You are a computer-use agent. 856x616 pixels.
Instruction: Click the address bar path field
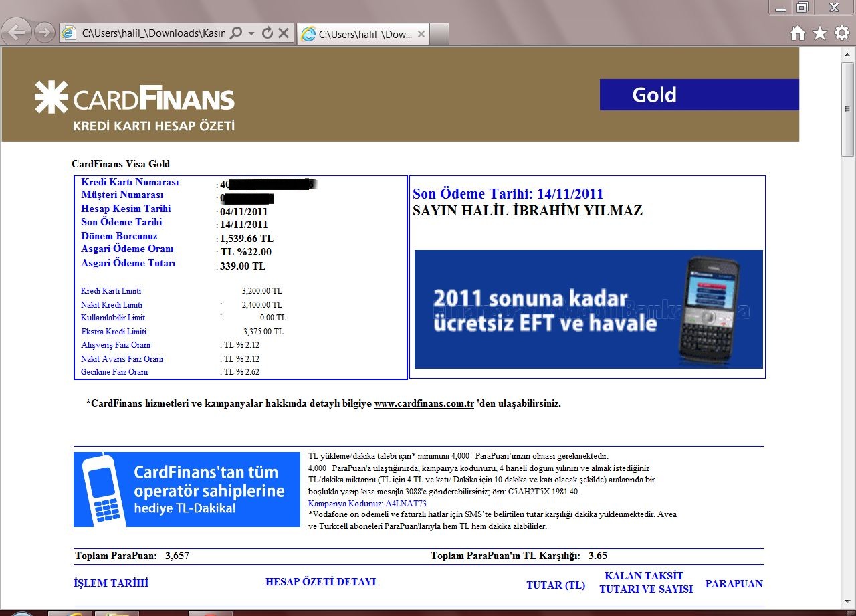tap(152, 33)
